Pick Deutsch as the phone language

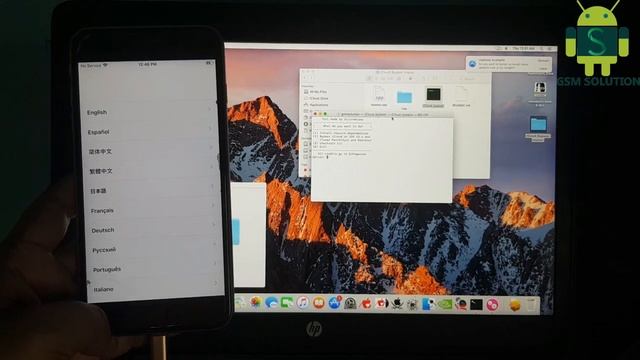[x=103, y=230]
